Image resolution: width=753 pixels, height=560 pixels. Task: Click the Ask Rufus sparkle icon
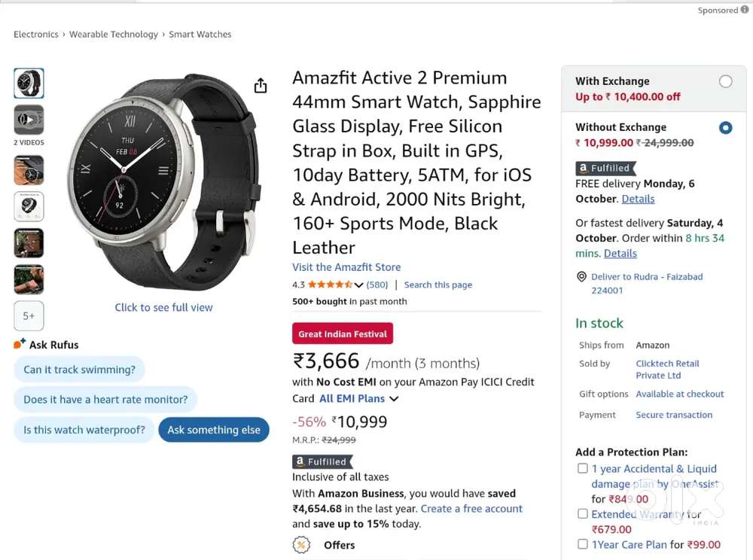[18, 344]
